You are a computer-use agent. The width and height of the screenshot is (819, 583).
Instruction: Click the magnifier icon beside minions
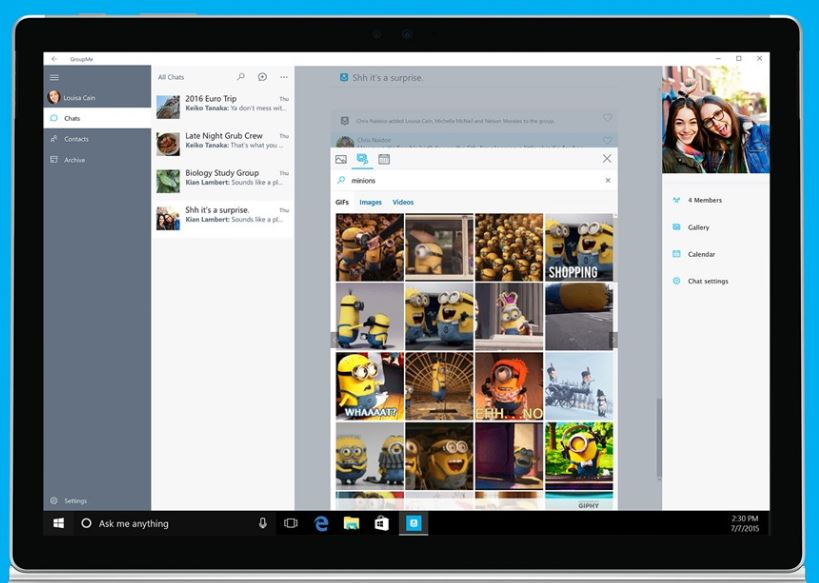341,180
